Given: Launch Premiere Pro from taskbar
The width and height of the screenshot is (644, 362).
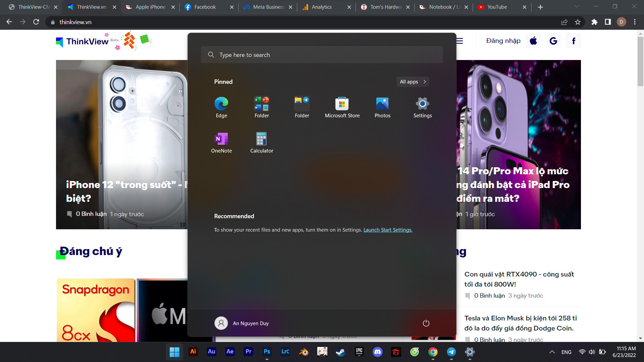Looking at the screenshot, I should [248, 352].
